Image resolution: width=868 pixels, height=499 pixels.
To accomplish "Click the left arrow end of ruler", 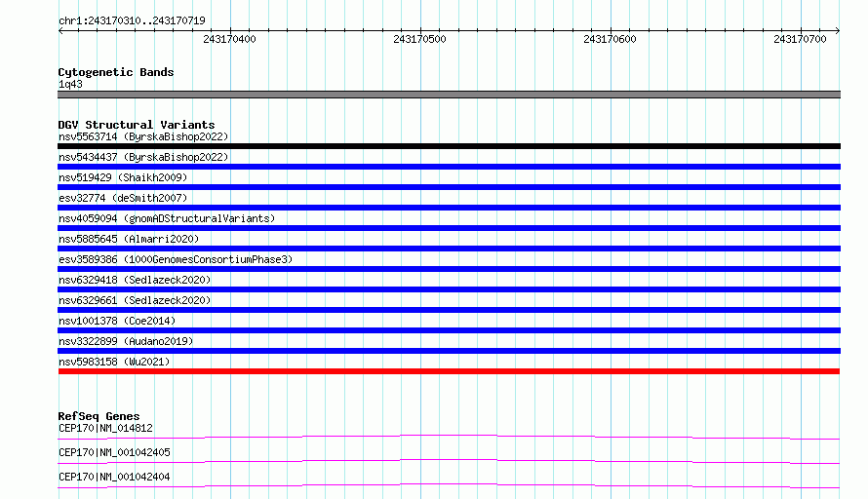I will coord(60,30).
